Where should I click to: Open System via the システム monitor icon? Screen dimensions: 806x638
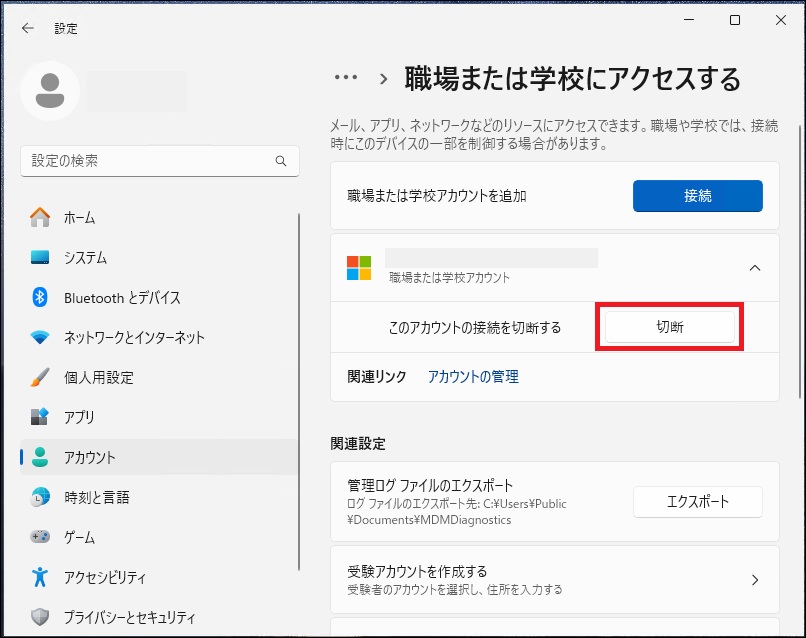40,257
